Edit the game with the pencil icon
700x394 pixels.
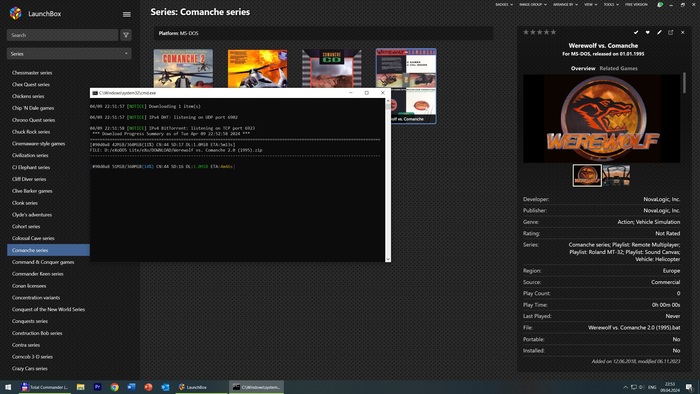[659, 32]
